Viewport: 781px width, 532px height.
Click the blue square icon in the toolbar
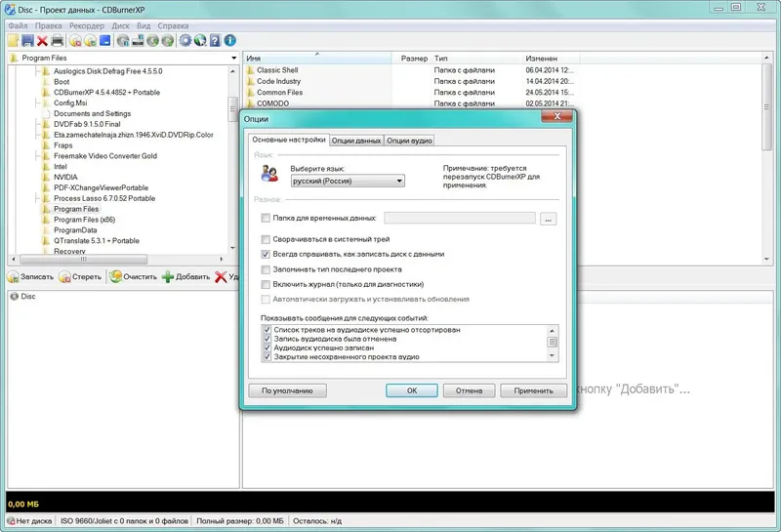pyautogui.click(x=105, y=41)
